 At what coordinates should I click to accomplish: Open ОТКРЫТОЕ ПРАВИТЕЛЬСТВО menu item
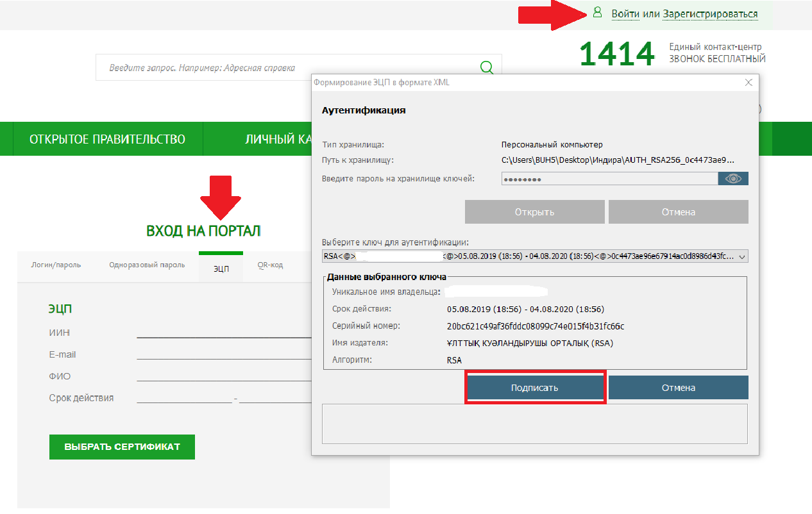click(x=107, y=139)
